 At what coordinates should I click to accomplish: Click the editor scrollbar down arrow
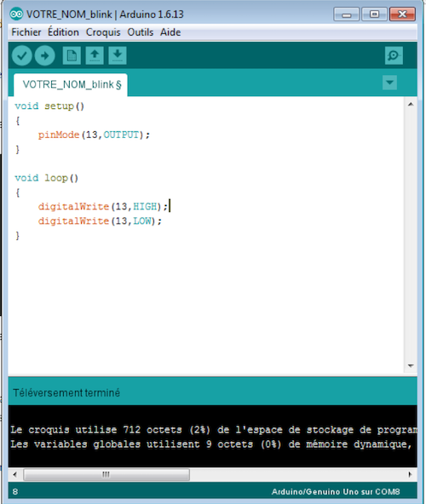tap(411, 365)
